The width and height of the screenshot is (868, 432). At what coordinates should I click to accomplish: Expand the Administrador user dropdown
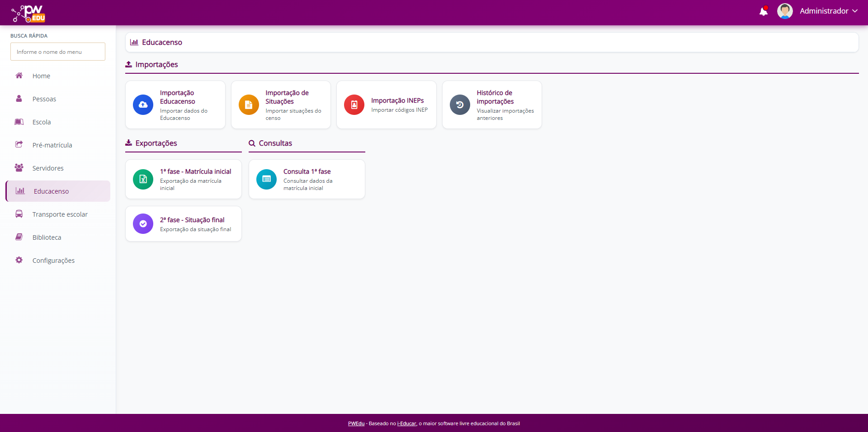pos(828,11)
